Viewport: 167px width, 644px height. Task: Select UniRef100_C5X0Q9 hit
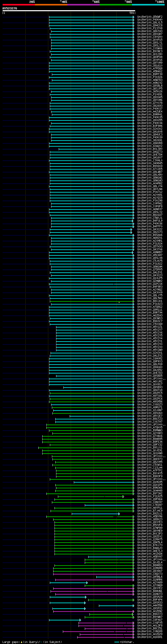tap(150, 324)
